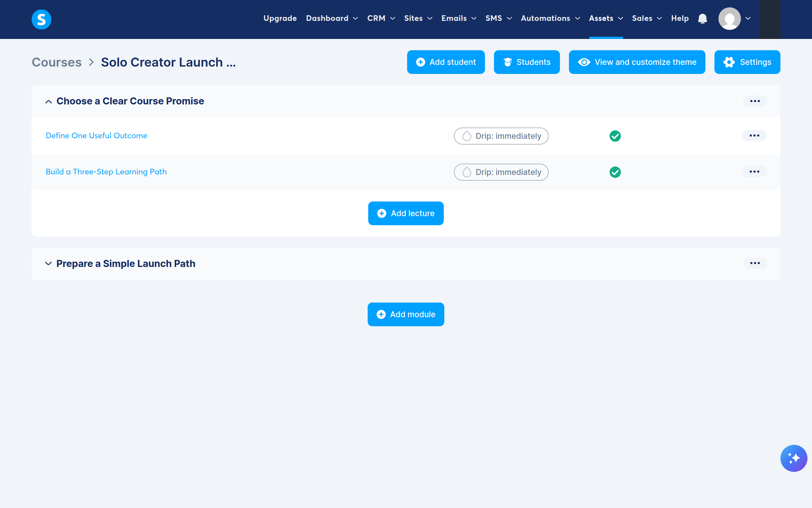Viewport: 812px width, 508px height.
Task: Set drip for Build a Three-Step Learning Path
Action: tap(501, 172)
